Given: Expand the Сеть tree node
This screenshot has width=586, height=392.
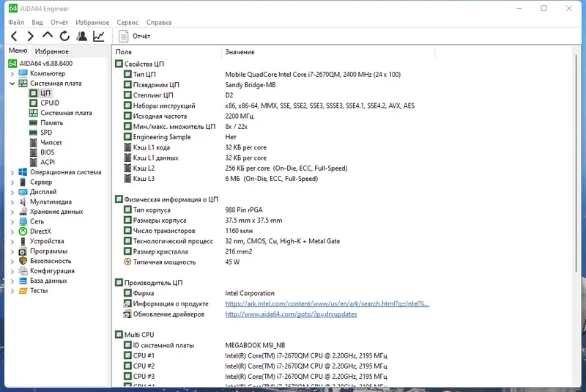Looking at the screenshot, I should [x=12, y=221].
